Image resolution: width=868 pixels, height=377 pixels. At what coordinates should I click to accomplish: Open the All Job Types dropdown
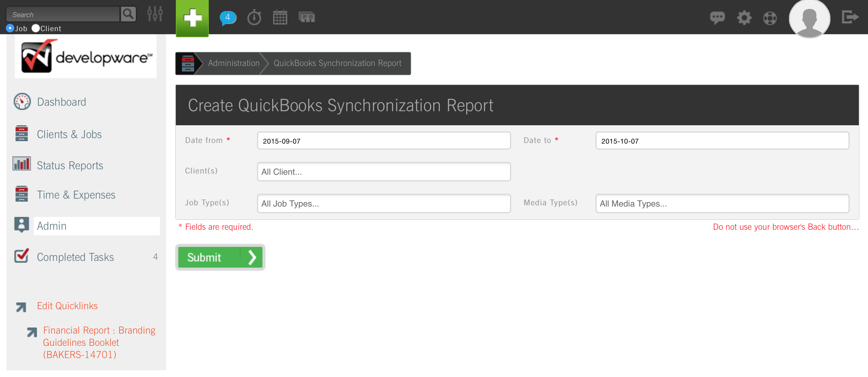(x=384, y=203)
